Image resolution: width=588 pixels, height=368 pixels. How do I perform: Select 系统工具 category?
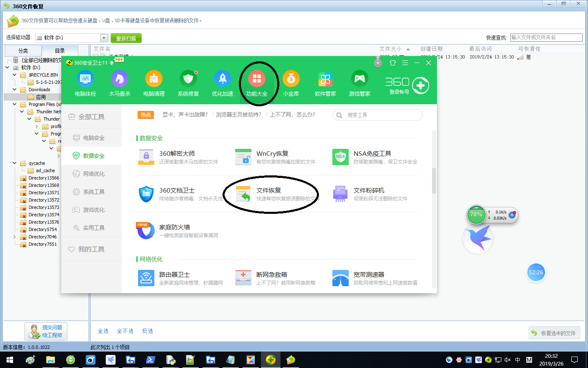point(91,192)
